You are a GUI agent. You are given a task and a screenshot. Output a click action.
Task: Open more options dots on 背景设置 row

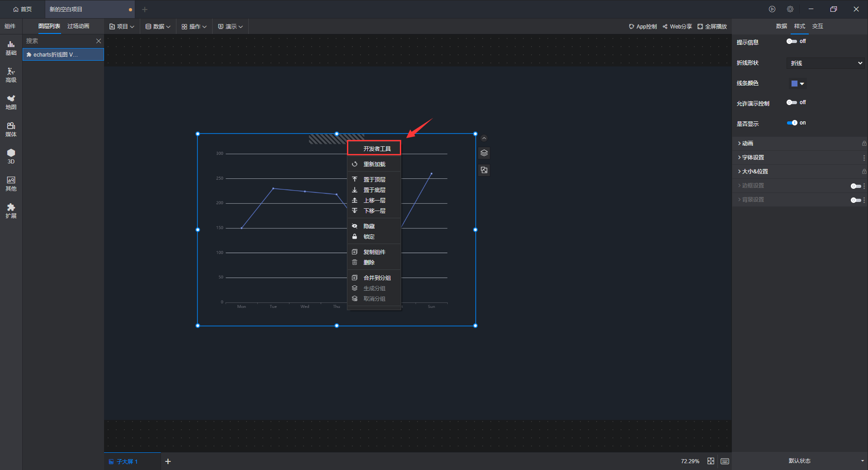tap(864, 200)
